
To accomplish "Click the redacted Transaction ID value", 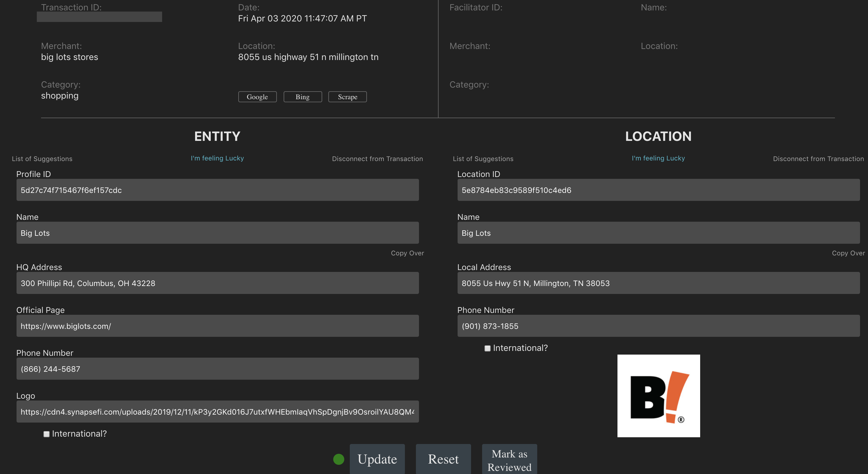I will point(100,17).
